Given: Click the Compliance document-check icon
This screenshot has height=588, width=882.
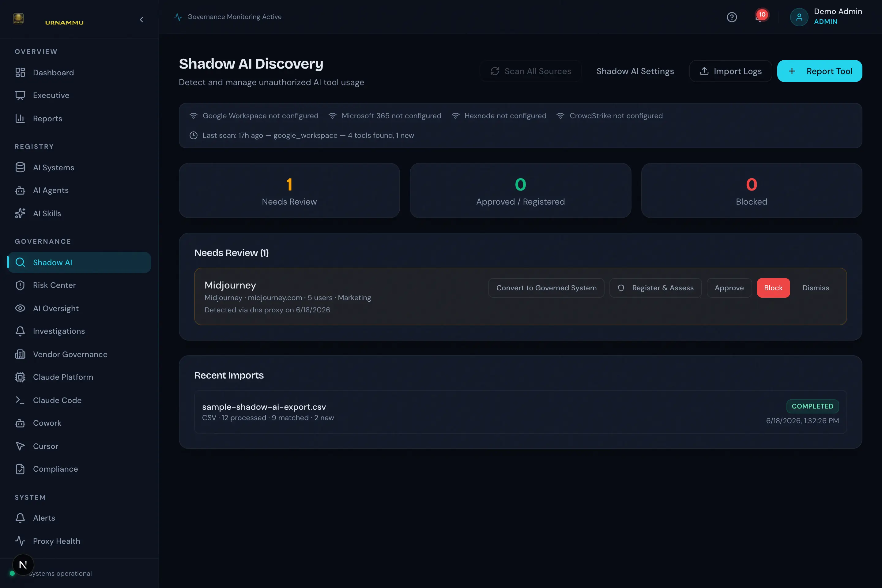Looking at the screenshot, I should pyautogui.click(x=20, y=469).
